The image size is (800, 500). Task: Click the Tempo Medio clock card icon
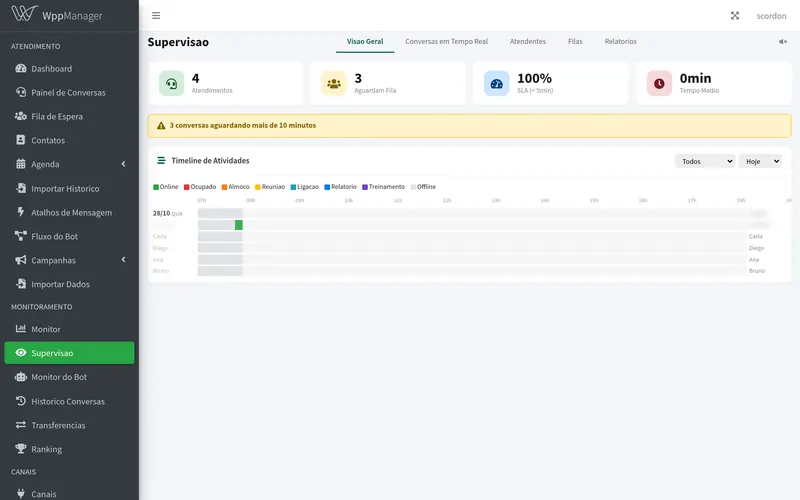click(x=659, y=83)
